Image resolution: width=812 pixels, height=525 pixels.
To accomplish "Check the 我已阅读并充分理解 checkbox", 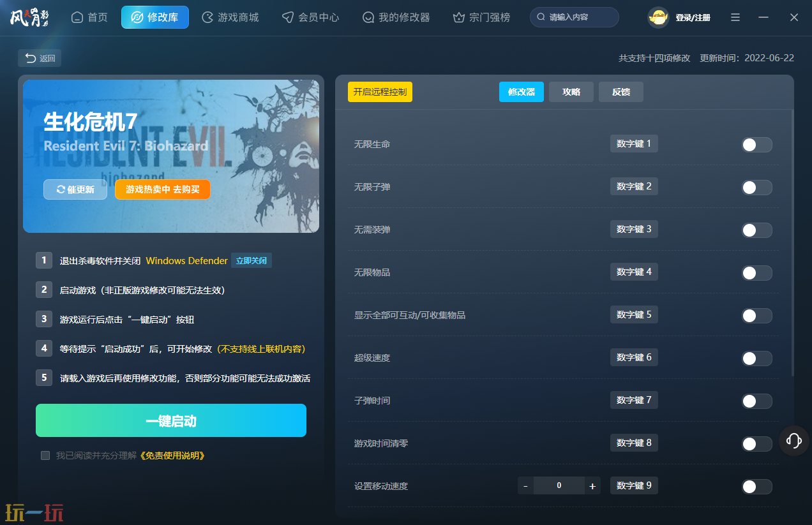I will 45,455.
